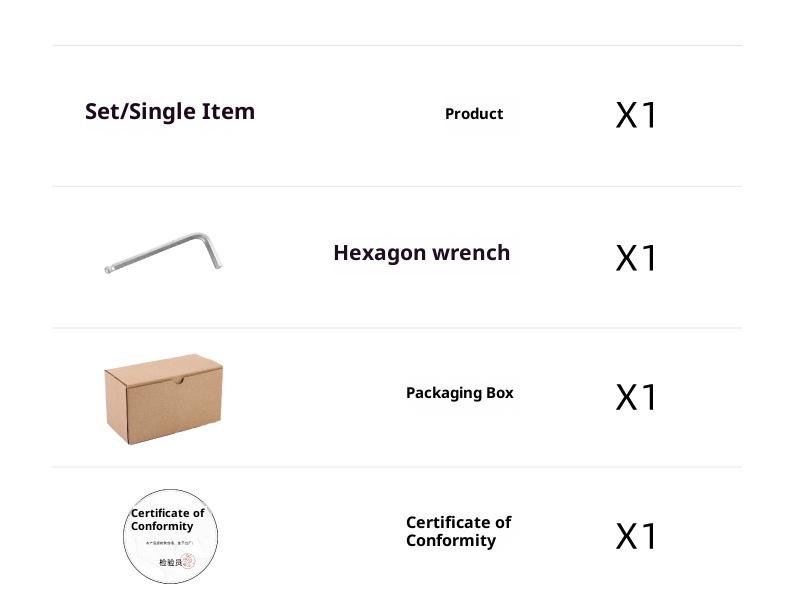This screenshot has width=790, height=603.
Task: Click the 'Hexagon wrench' text label
Action: [422, 253]
